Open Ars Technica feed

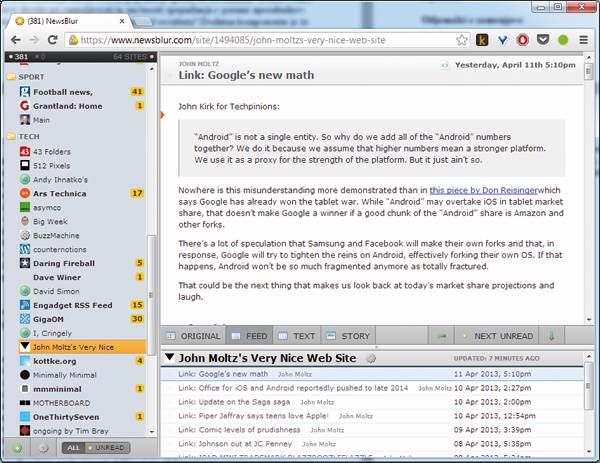coord(82,194)
